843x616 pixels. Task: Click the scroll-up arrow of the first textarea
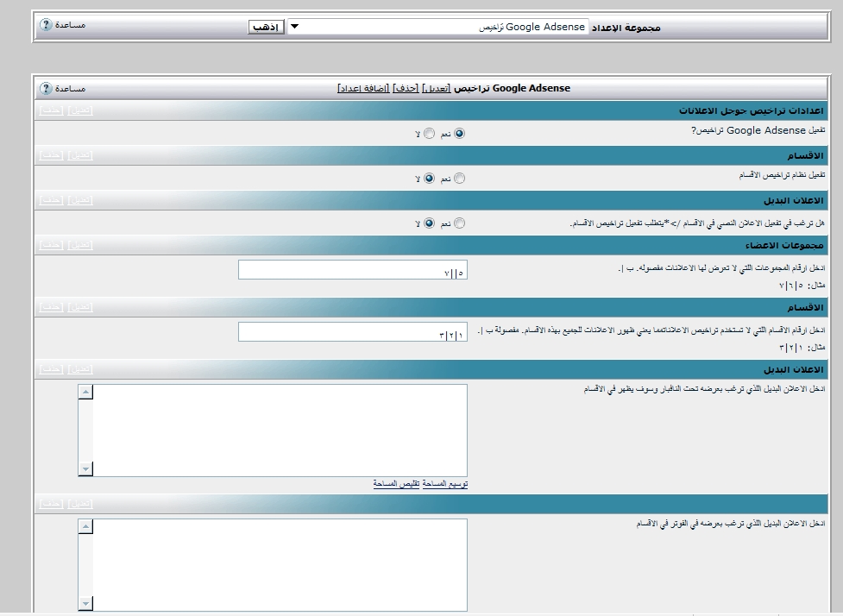[x=85, y=393]
